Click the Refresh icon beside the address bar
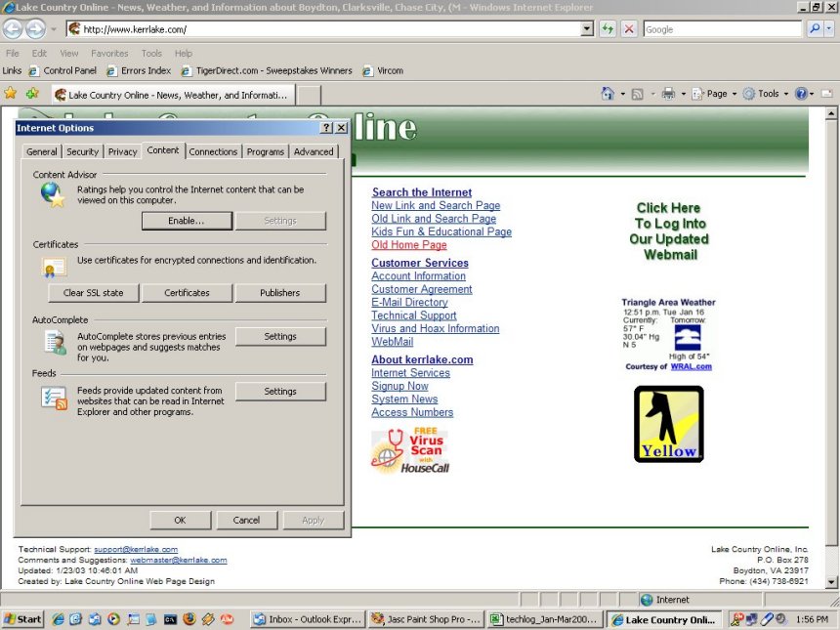 click(x=608, y=29)
